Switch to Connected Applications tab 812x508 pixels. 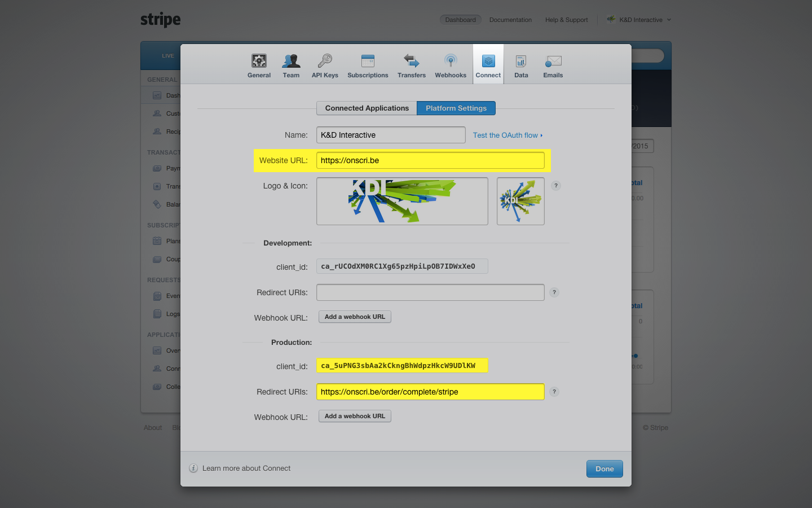(367, 108)
